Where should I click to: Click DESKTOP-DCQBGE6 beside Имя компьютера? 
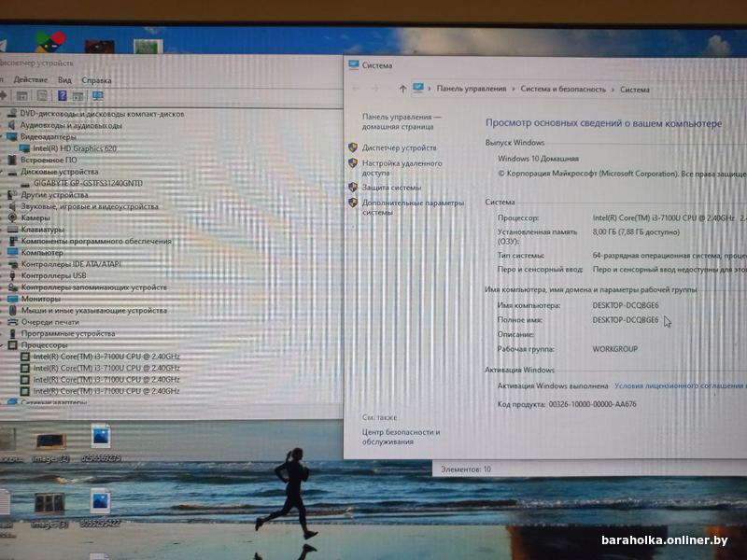pos(626,305)
